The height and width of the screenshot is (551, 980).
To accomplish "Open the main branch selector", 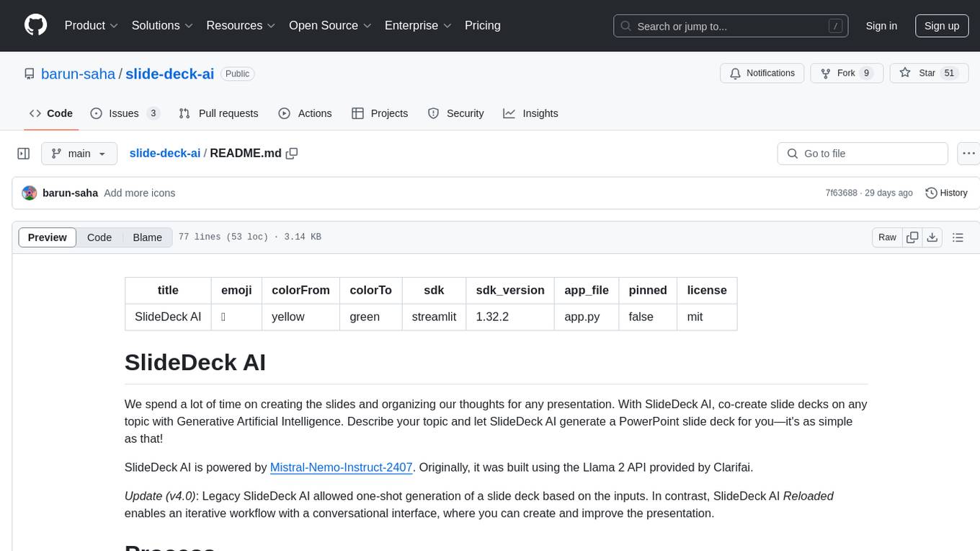I will click(x=79, y=154).
